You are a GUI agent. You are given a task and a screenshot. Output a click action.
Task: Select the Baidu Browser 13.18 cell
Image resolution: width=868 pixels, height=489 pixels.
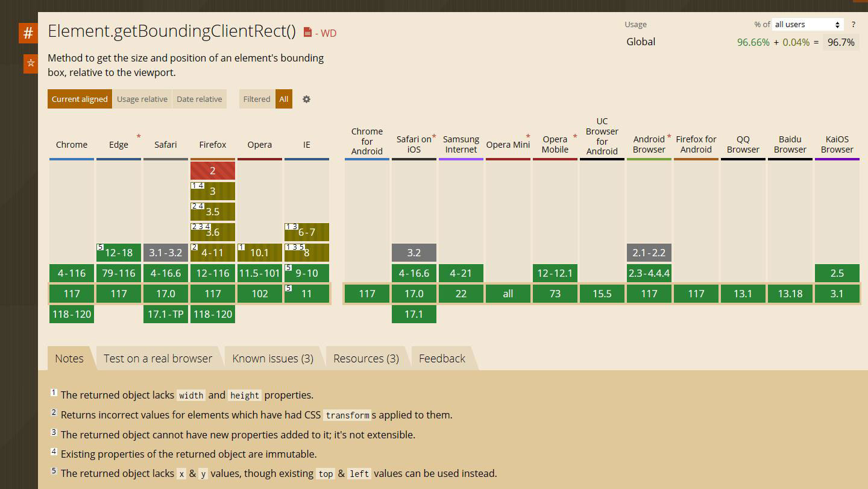point(790,294)
